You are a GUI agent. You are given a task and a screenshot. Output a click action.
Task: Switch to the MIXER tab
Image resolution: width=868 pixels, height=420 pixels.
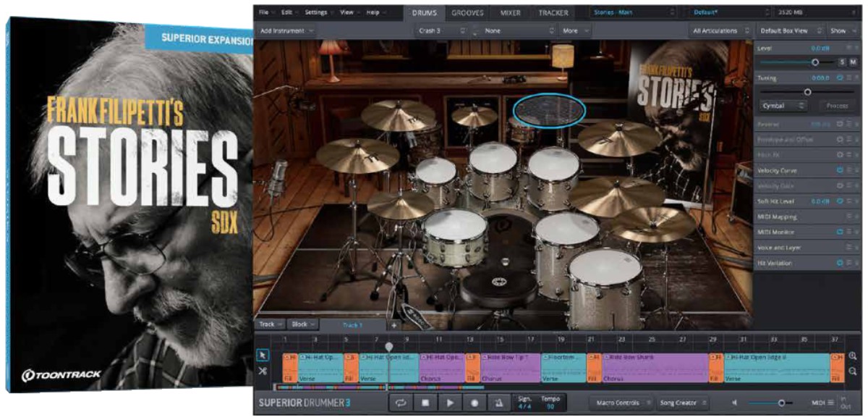[510, 12]
